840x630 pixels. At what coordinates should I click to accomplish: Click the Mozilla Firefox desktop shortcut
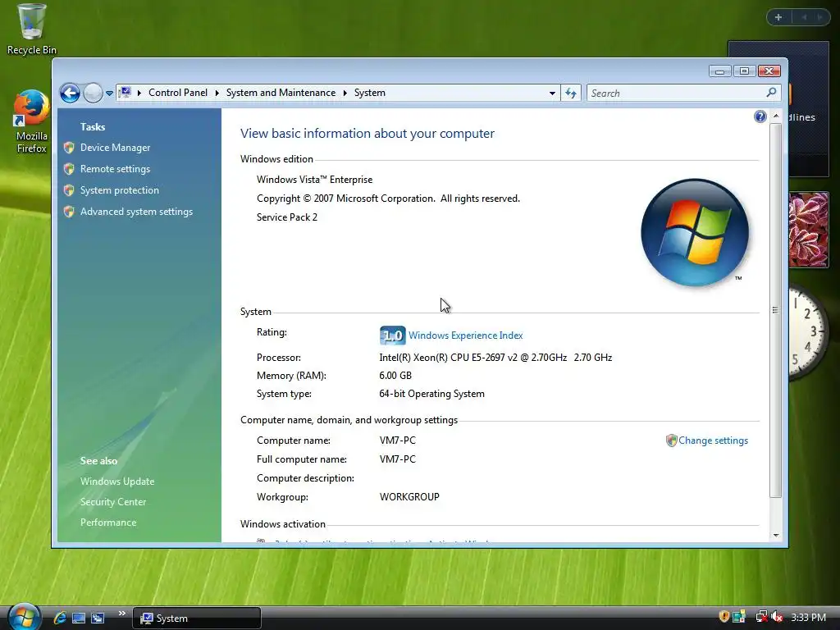click(x=31, y=122)
